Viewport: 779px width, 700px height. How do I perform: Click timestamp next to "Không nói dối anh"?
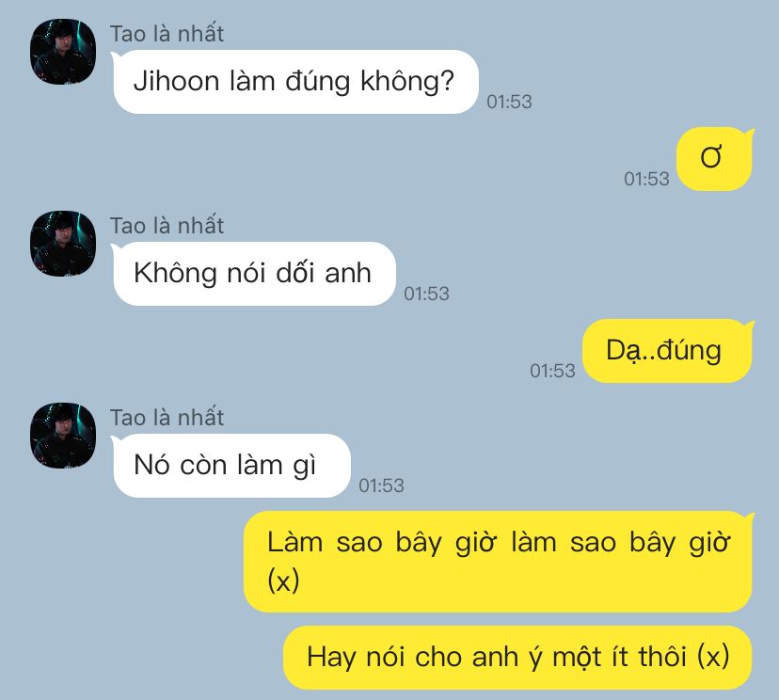[x=426, y=294]
